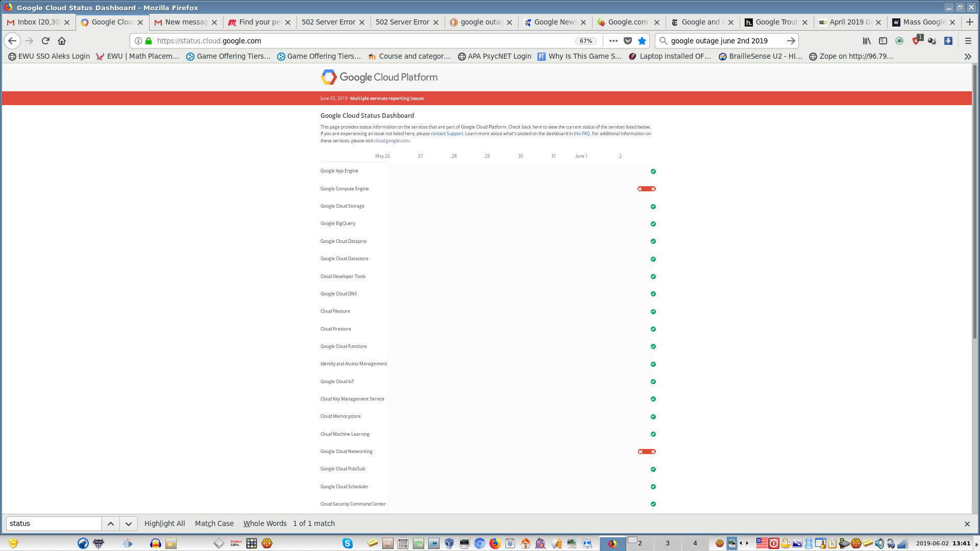The height and width of the screenshot is (551, 980).
Task: Toggle Match Case in the find bar
Action: click(214, 523)
